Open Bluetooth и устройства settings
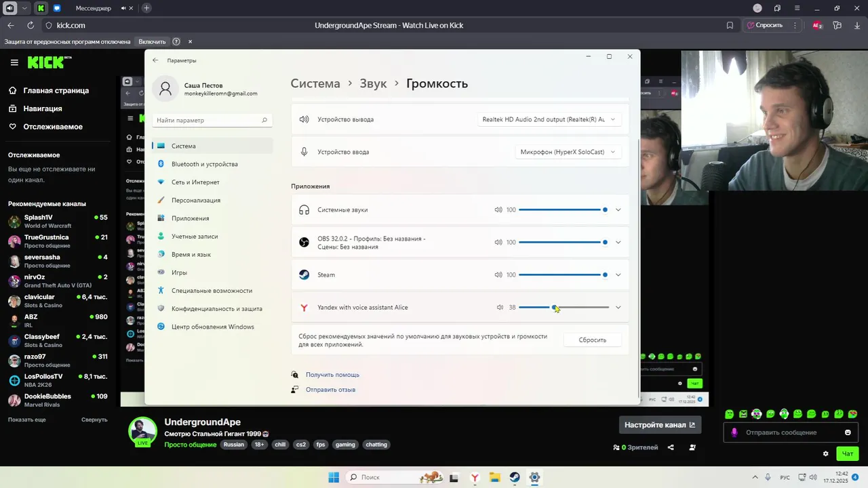Image resolution: width=868 pixels, height=488 pixels. click(x=213, y=164)
